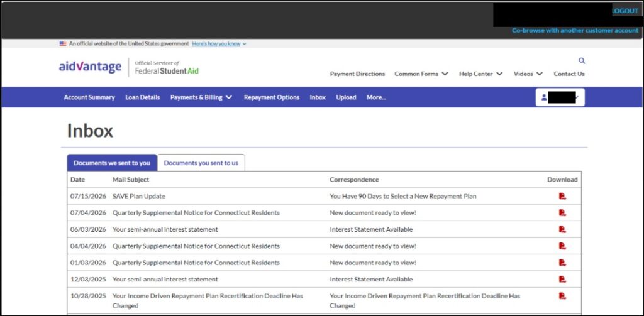Download the 06/03/2026 interest statement PDF

[x=562, y=229]
